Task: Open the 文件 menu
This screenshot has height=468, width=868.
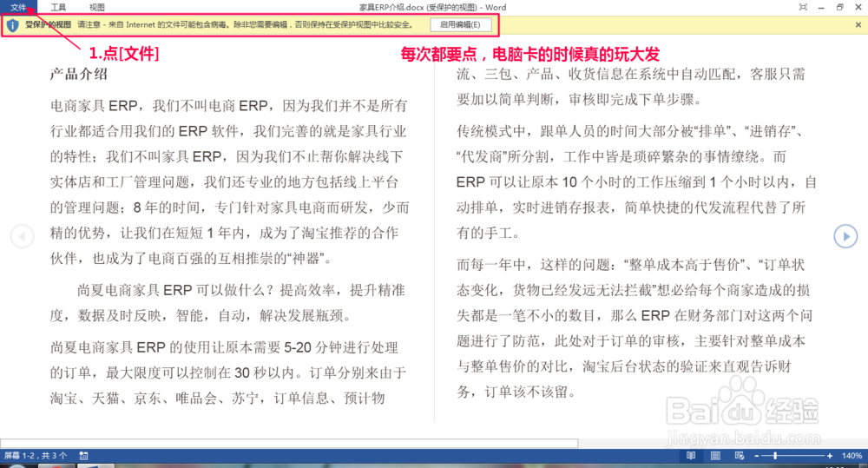Action: click(18, 7)
